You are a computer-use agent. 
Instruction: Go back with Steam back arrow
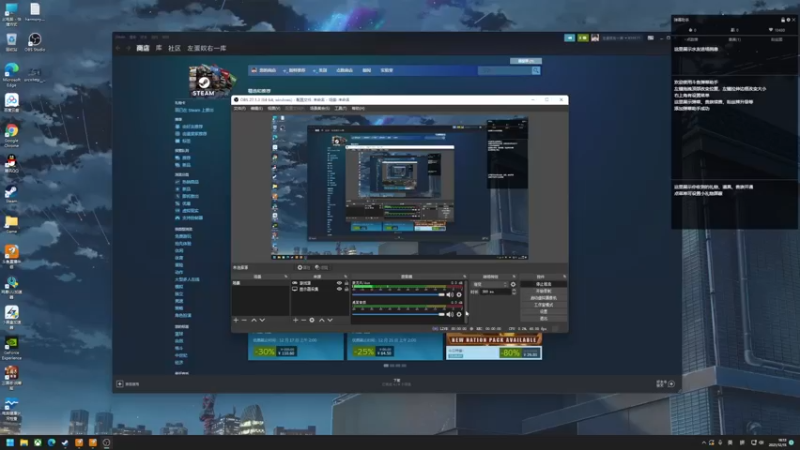pos(118,48)
